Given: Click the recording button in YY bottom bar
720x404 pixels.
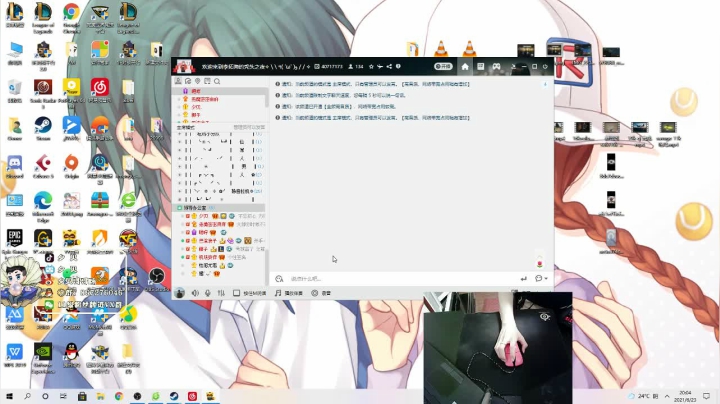Looking at the screenshot, I should [321, 293].
